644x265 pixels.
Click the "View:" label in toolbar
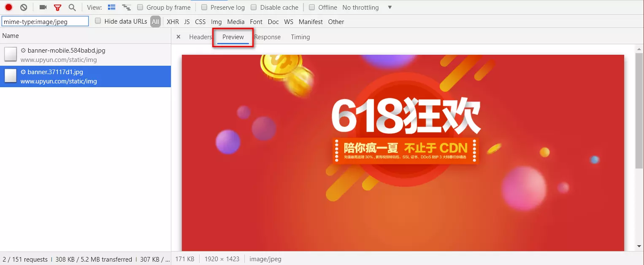pyautogui.click(x=94, y=8)
